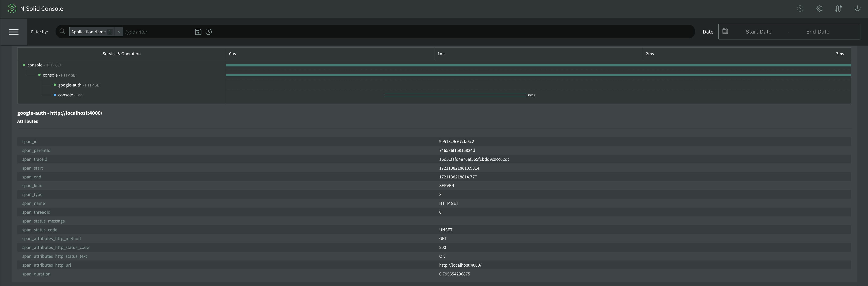Click the span_name value HTTP GET
Screen dimensions: 868x286
coord(449,203)
